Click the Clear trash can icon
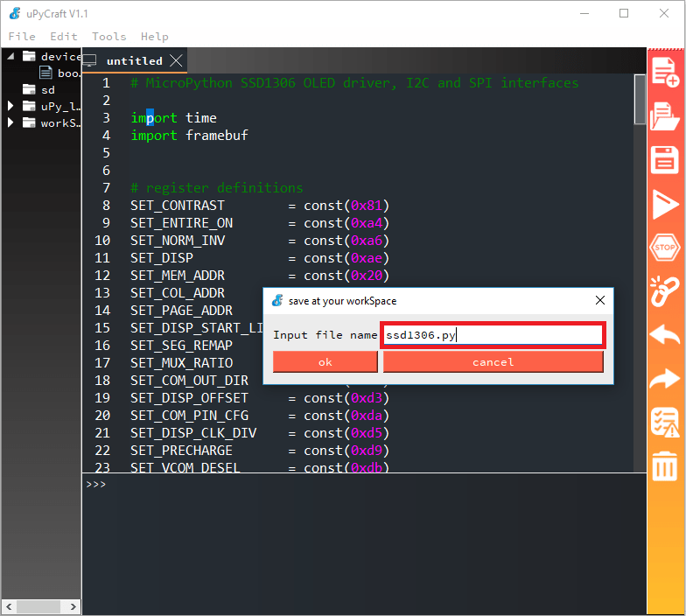Viewport: 686px width, 616px height. click(665, 465)
